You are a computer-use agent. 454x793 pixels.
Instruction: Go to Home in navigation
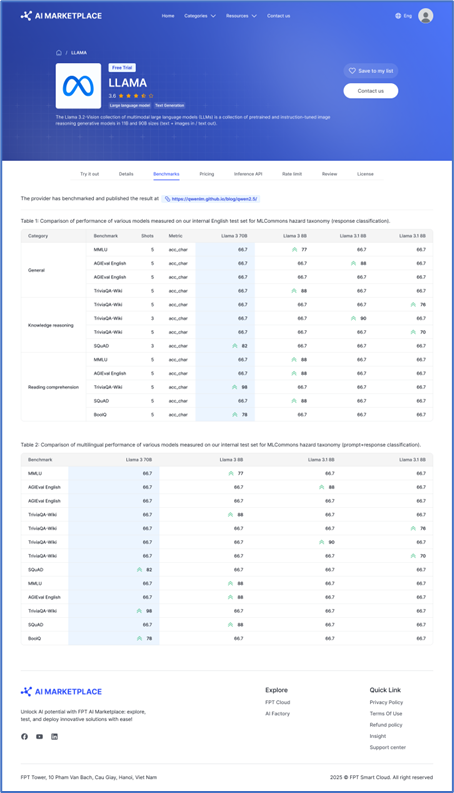[168, 16]
